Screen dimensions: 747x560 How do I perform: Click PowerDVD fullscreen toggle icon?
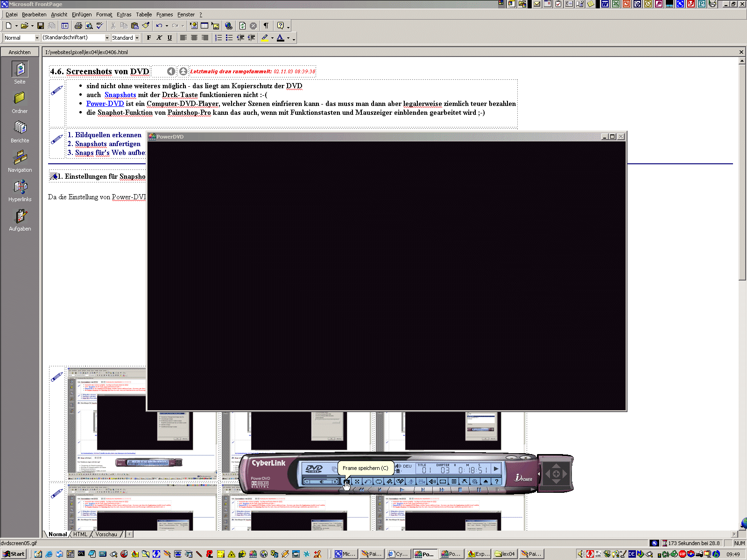pyautogui.click(x=357, y=481)
